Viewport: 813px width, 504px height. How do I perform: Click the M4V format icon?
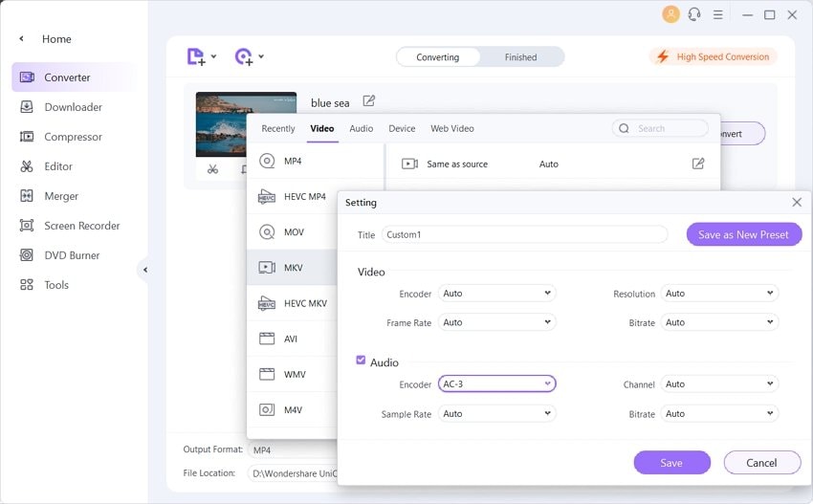point(267,409)
